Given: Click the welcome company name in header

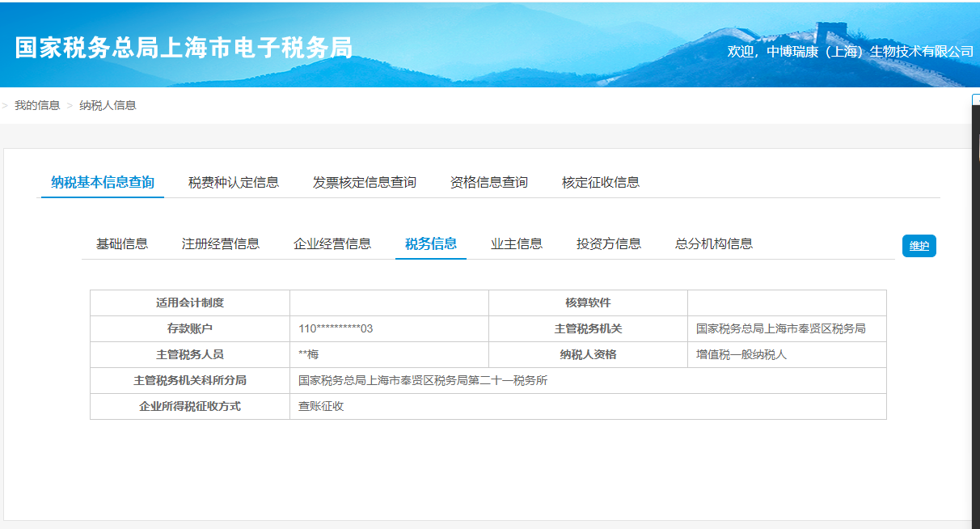Looking at the screenshot, I should point(870,51).
